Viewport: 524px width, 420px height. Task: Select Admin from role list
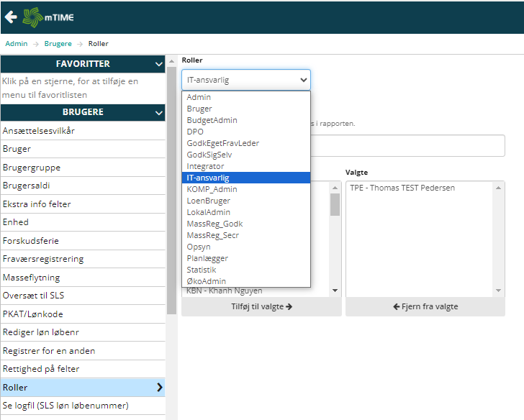pos(199,97)
